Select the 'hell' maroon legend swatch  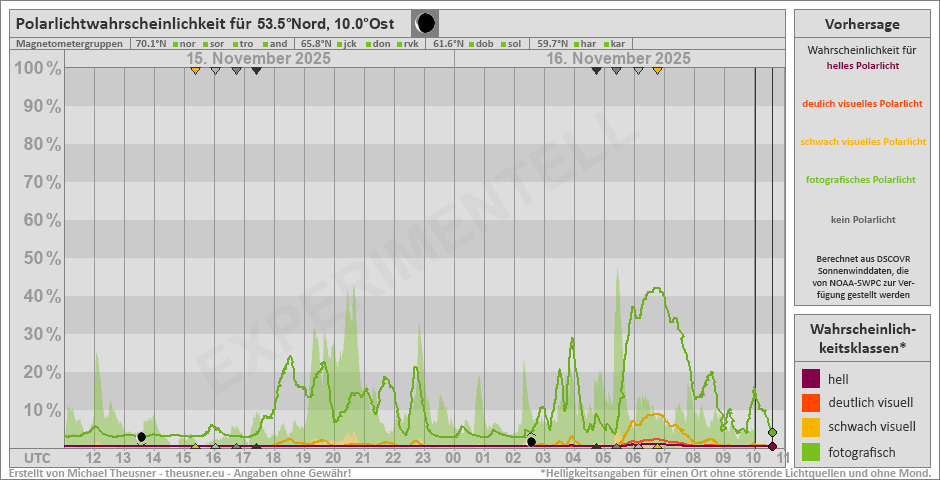(x=812, y=379)
